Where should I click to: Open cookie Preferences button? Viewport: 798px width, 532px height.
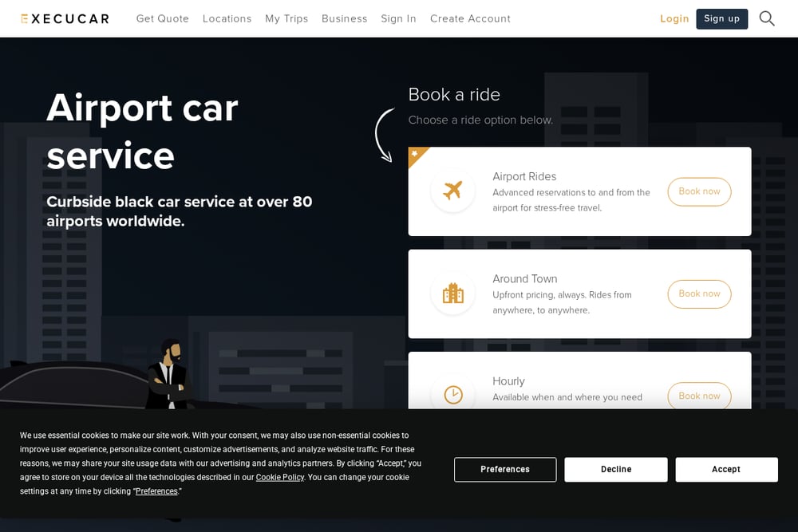505,470
